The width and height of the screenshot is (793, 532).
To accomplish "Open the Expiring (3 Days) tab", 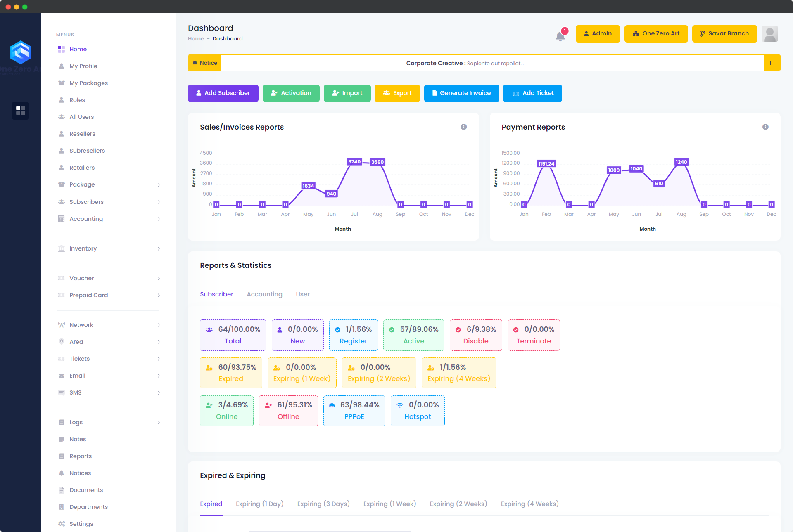I will coord(323,504).
